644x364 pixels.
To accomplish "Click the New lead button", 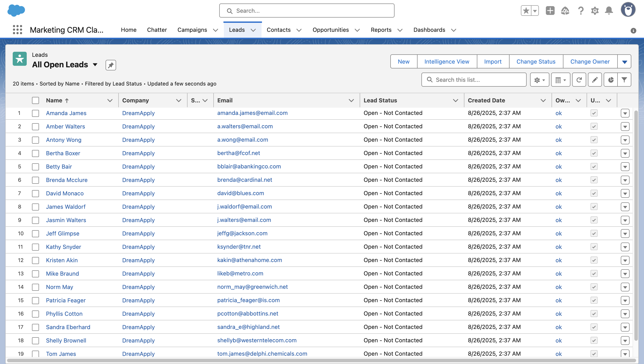I will (x=403, y=62).
